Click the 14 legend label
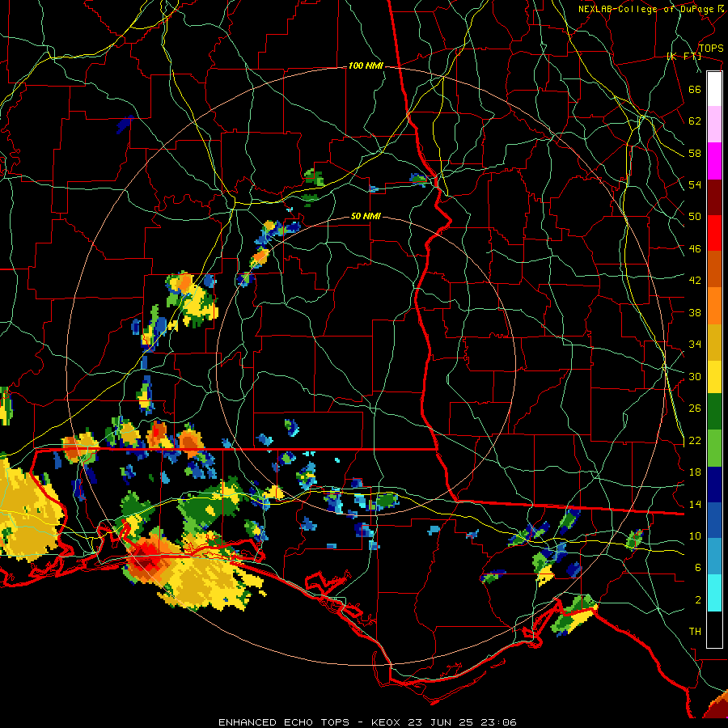Image resolution: width=728 pixels, height=728 pixels. tap(695, 504)
